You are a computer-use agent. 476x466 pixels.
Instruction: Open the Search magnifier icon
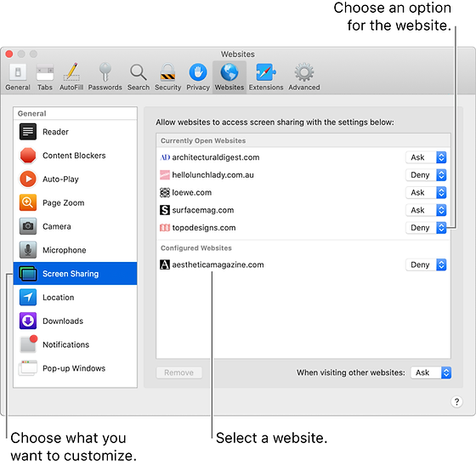(x=139, y=72)
